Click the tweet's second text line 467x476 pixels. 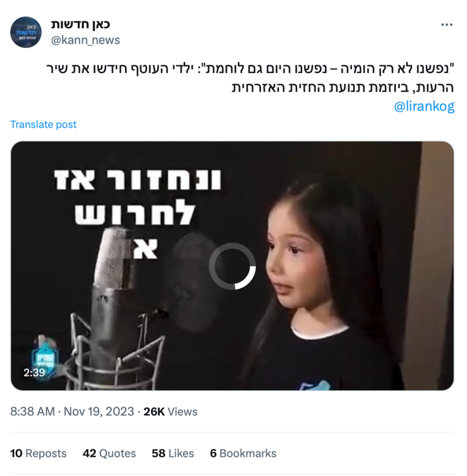pos(343,88)
